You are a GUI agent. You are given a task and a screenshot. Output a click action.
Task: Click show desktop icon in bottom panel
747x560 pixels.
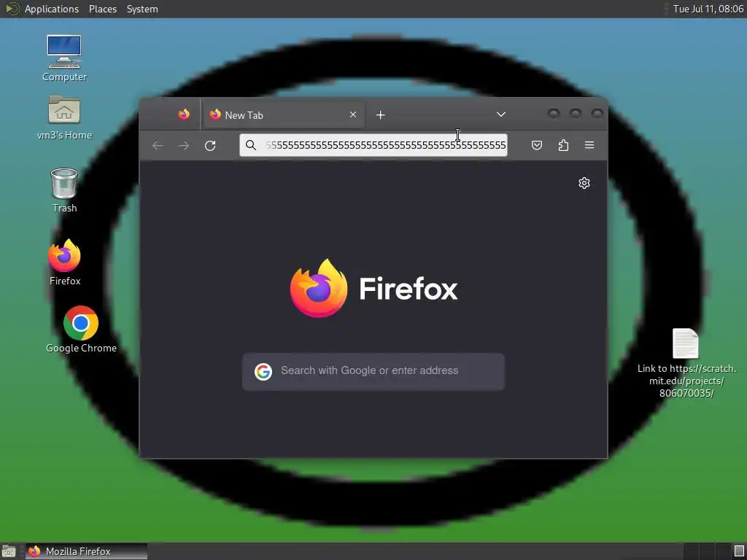[9, 551]
